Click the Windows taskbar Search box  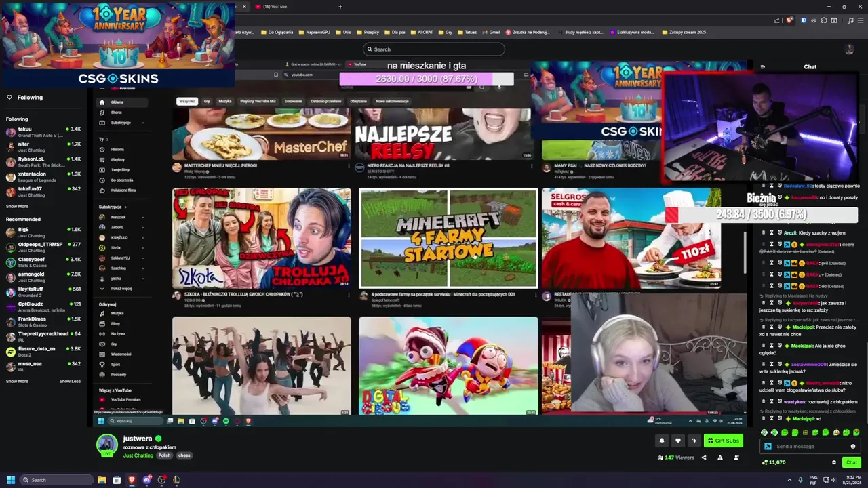pos(56,480)
